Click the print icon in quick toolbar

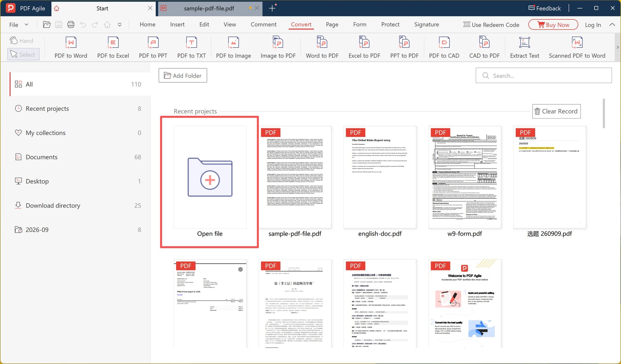pyautogui.click(x=71, y=25)
